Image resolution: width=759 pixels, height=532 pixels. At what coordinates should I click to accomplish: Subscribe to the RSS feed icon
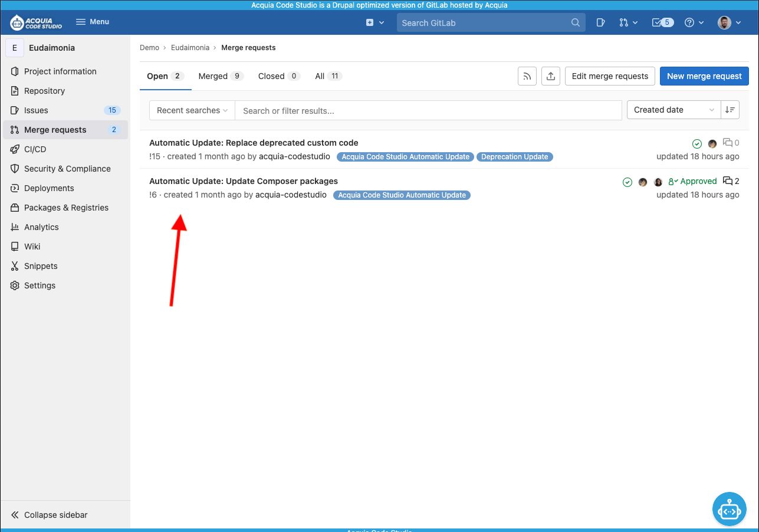527,76
